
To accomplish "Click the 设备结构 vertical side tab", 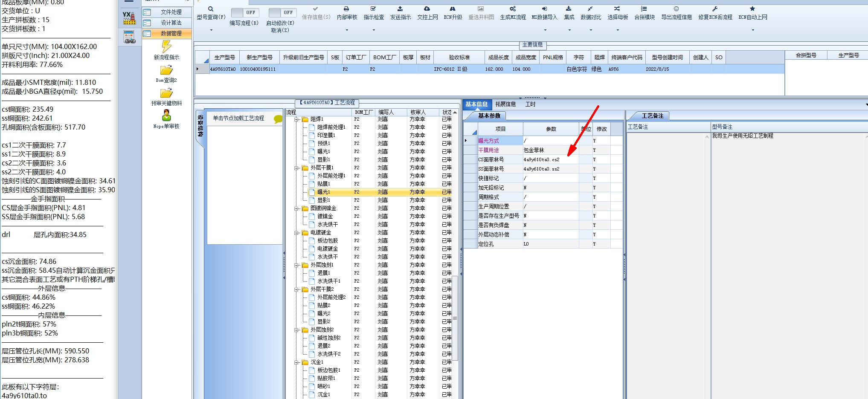I will click(x=200, y=127).
